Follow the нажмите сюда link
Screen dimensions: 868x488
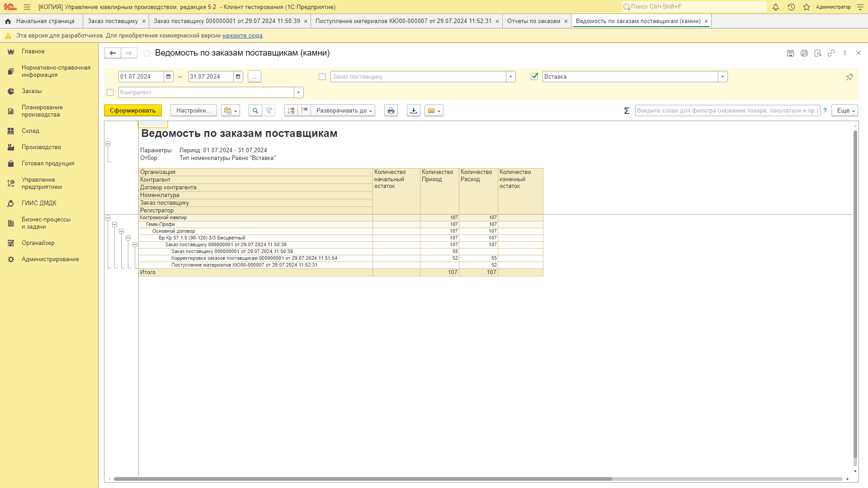pyautogui.click(x=242, y=36)
